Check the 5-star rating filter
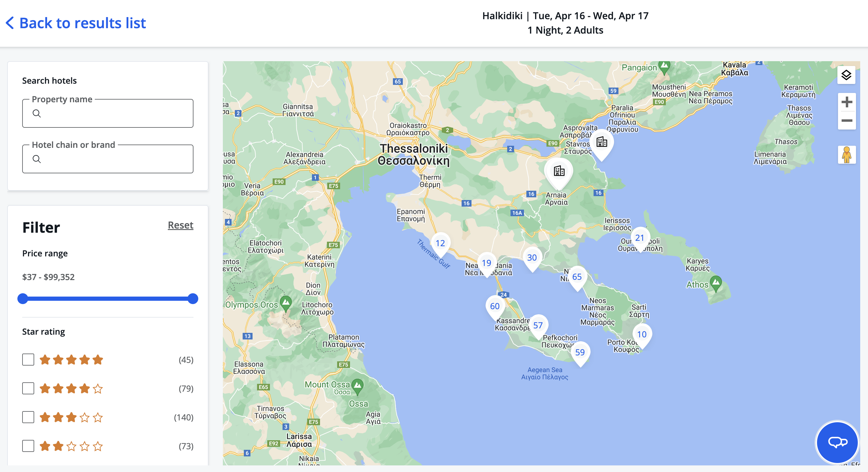 coord(28,360)
